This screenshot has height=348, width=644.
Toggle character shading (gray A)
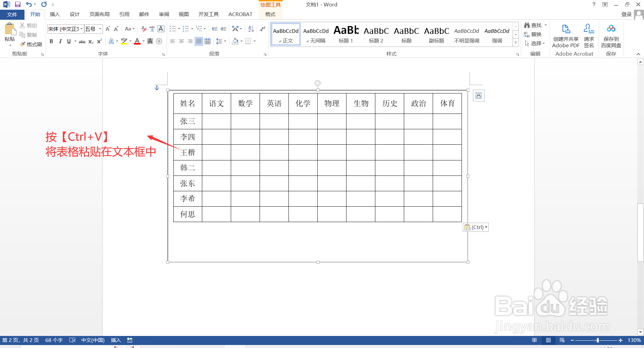(x=150, y=41)
